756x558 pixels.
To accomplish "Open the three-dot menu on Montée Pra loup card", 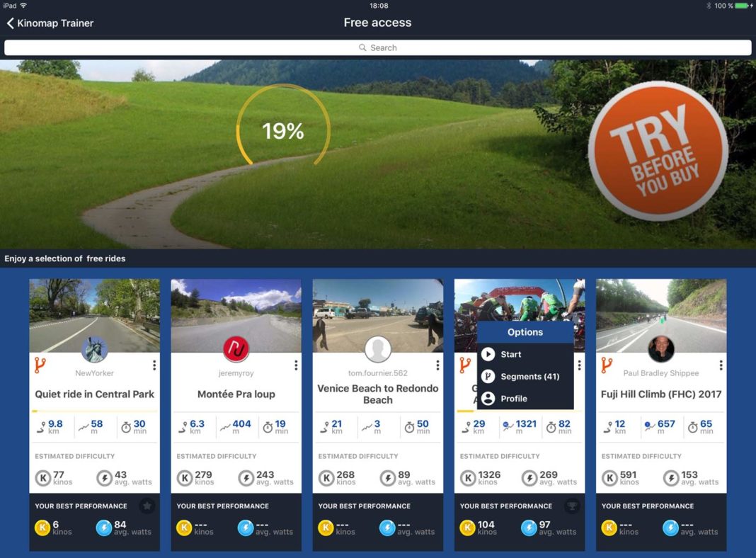I will tap(296, 365).
